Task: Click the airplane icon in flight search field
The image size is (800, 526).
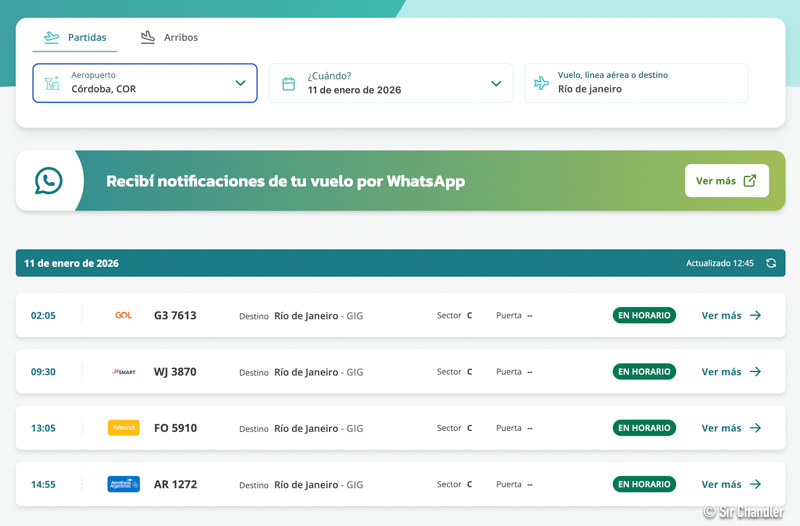Action: click(541, 84)
